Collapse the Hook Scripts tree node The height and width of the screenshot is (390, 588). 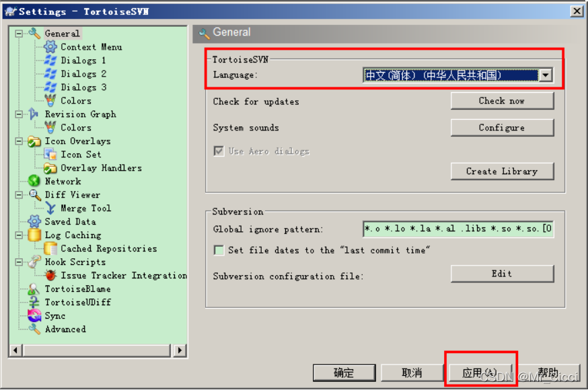pos(19,262)
